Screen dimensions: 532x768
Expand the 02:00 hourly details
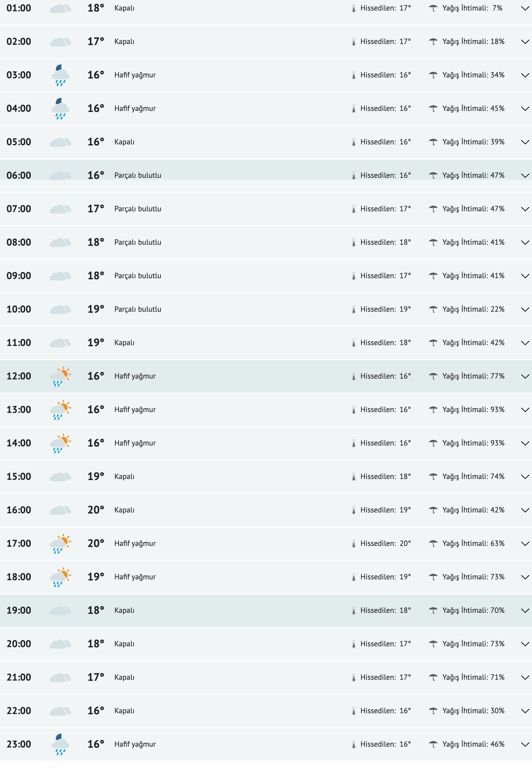point(525,42)
